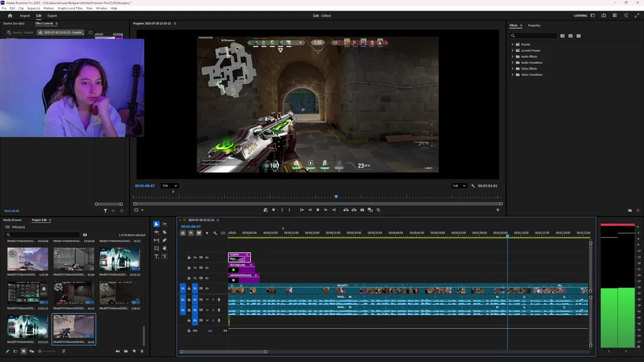
Task: Delete selected project item with trash icon
Action: [x=142, y=351]
